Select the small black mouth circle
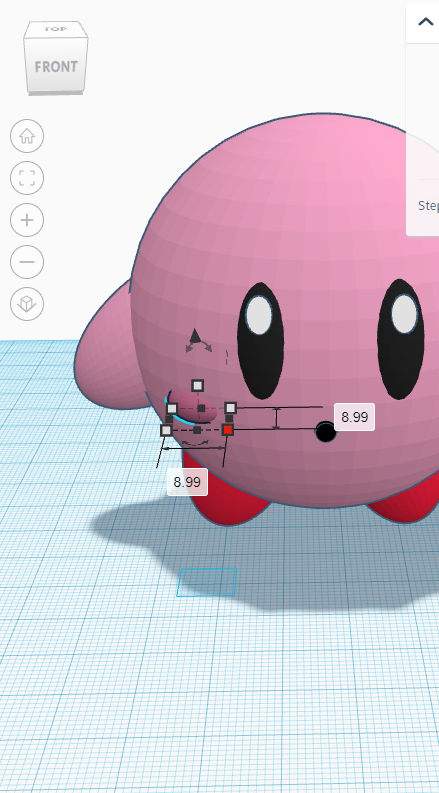The image size is (439, 793). (326, 432)
